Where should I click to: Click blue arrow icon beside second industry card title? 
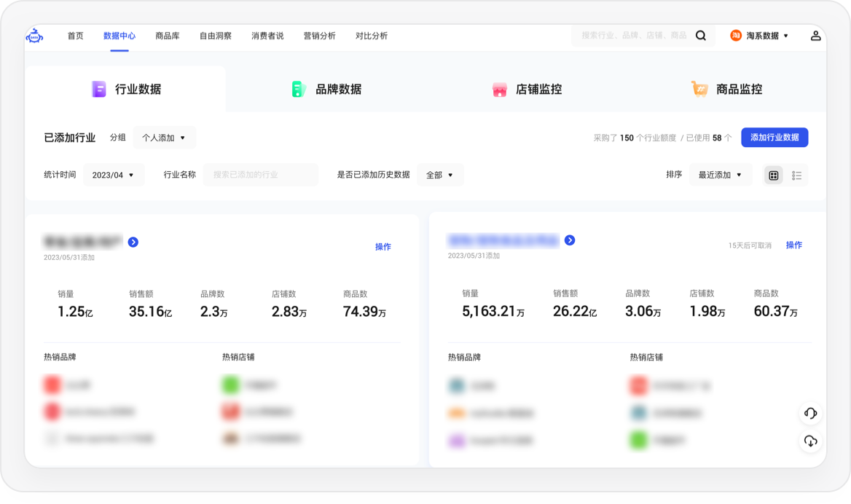tap(570, 240)
